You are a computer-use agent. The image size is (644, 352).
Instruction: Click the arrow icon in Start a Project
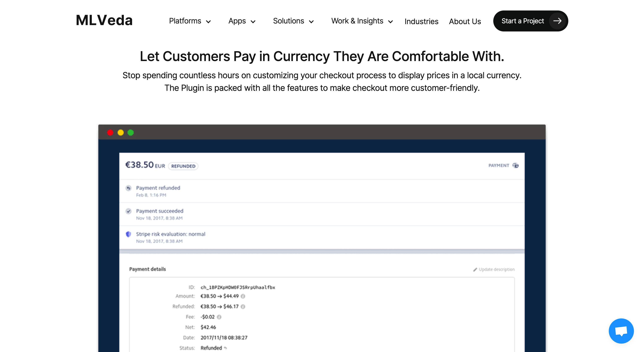(x=557, y=21)
